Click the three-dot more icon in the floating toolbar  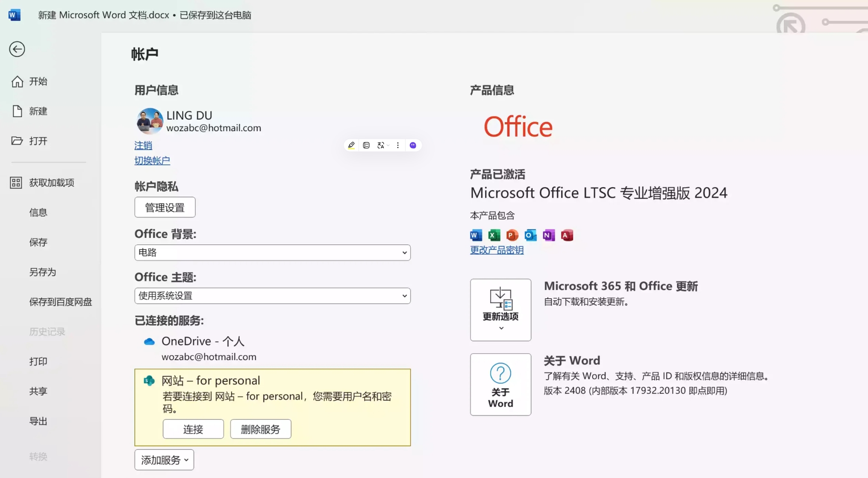click(x=398, y=145)
